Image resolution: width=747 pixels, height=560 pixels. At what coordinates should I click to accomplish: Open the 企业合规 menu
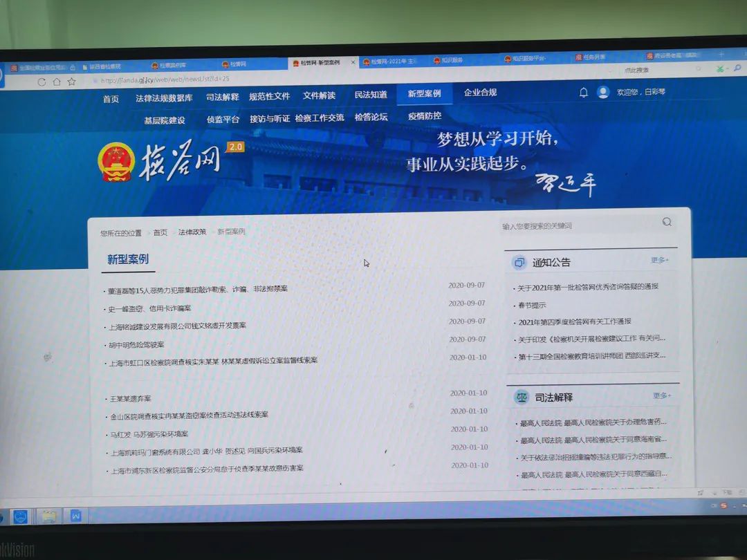(x=480, y=93)
